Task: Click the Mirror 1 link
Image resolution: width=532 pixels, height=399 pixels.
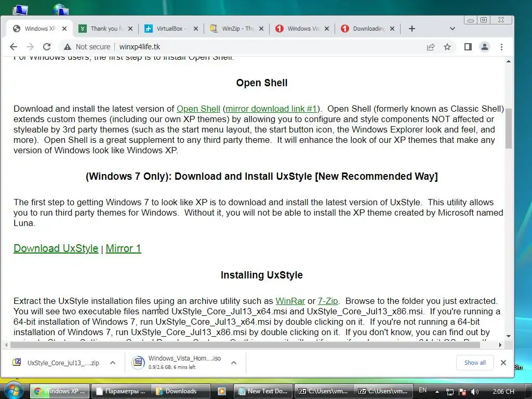Action: click(124, 249)
